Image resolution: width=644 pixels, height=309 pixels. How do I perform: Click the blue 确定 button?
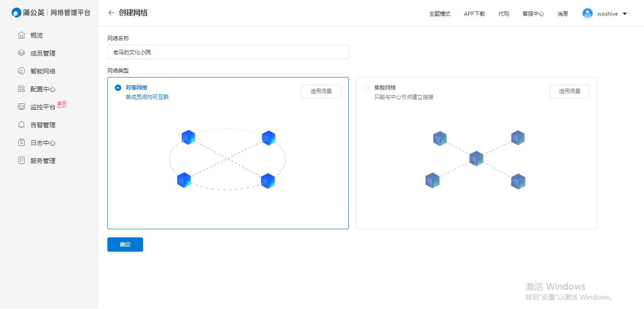click(x=125, y=245)
